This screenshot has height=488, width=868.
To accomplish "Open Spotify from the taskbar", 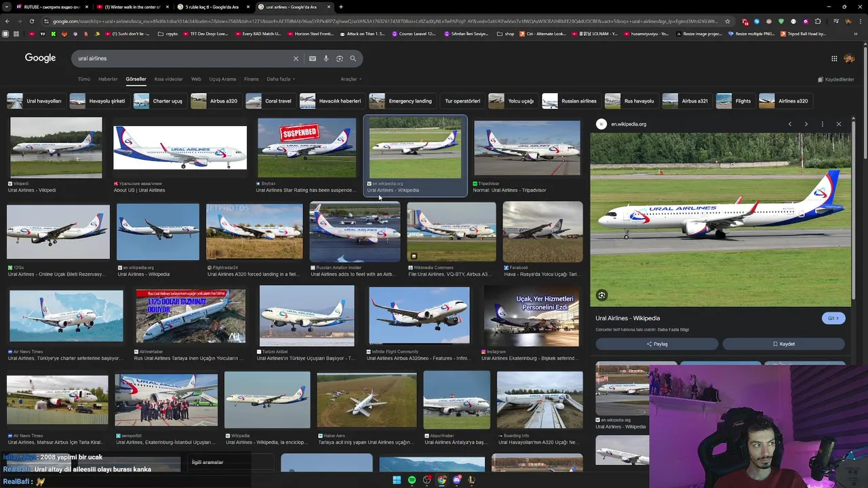I will click(412, 480).
